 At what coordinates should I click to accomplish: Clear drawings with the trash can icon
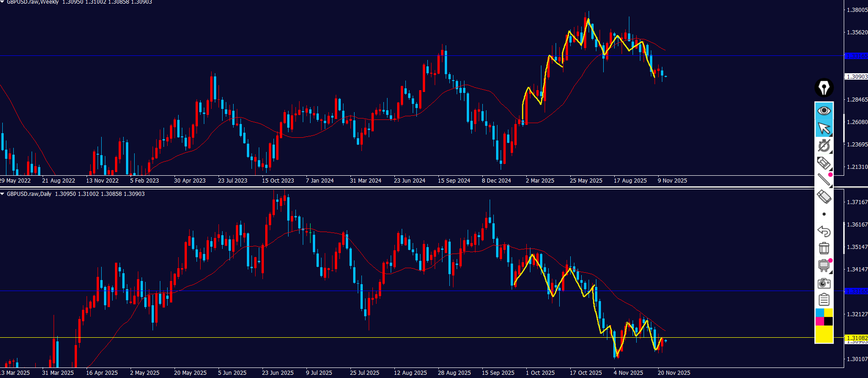point(824,248)
